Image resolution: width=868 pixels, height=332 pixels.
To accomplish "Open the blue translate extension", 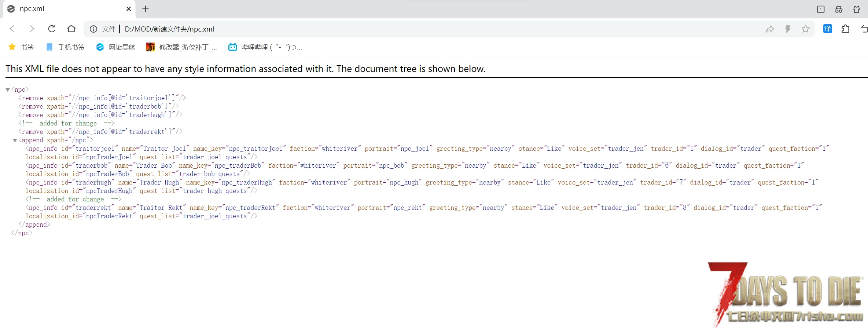I will [827, 29].
